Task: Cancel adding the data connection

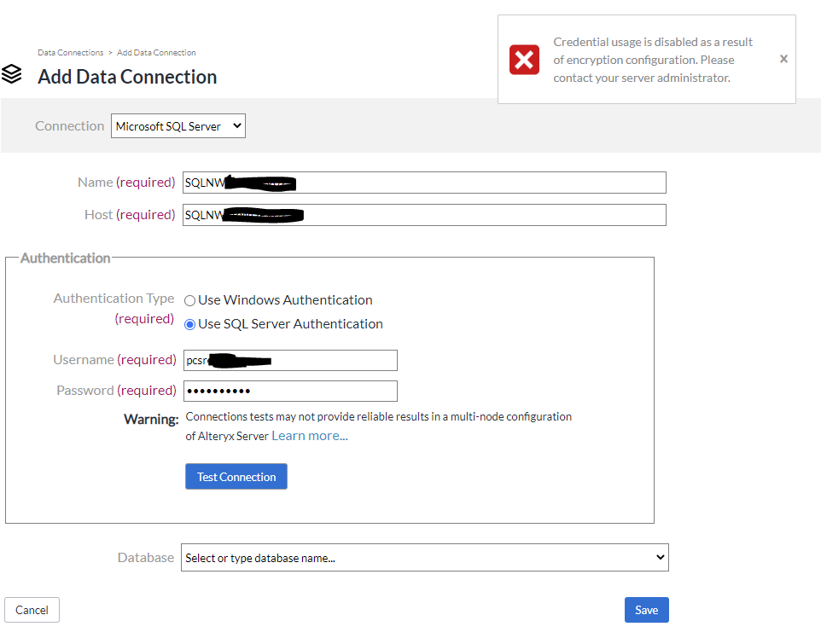Action: [x=32, y=609]
